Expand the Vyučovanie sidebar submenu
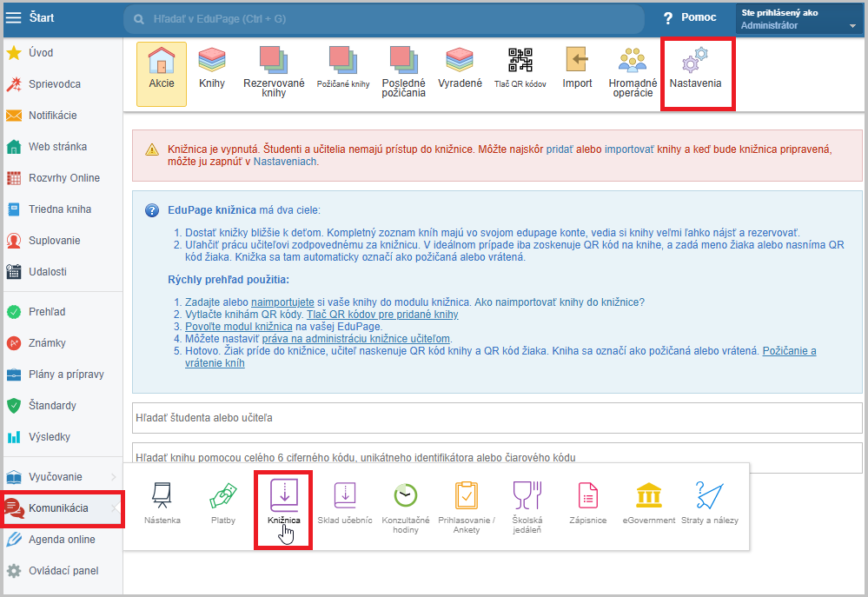Viewport: 868px width, 597px height. [114, 477]
